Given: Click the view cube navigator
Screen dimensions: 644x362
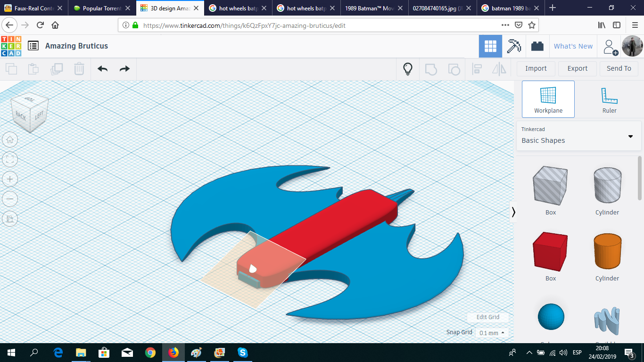Looking at the screenshot, I should 31,113.
